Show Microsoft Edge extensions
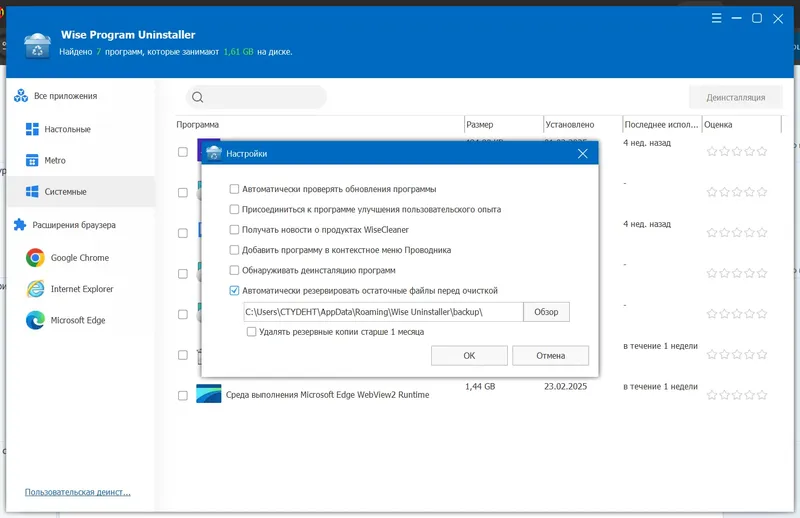The image size is (800, 518). pyautogui.click(x=66, y=320)
